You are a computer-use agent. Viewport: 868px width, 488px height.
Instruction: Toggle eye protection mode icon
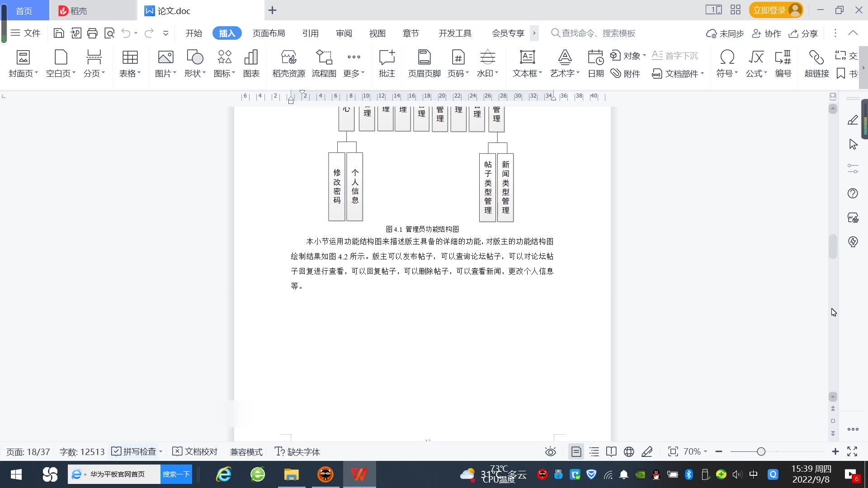pyautogui.click(x=550, y=451)
